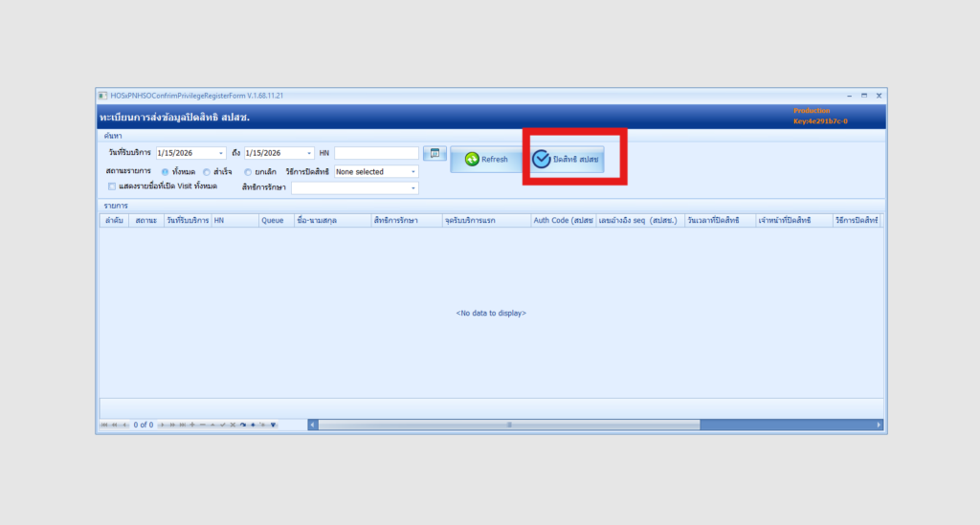Open the start date dropdown calendar
The width and height of the screenshot is (980, 525).
(x=221, y=153)
